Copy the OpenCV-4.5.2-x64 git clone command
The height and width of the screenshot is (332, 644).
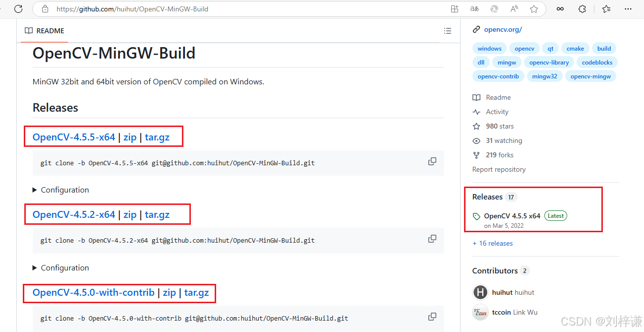point(432,239)
